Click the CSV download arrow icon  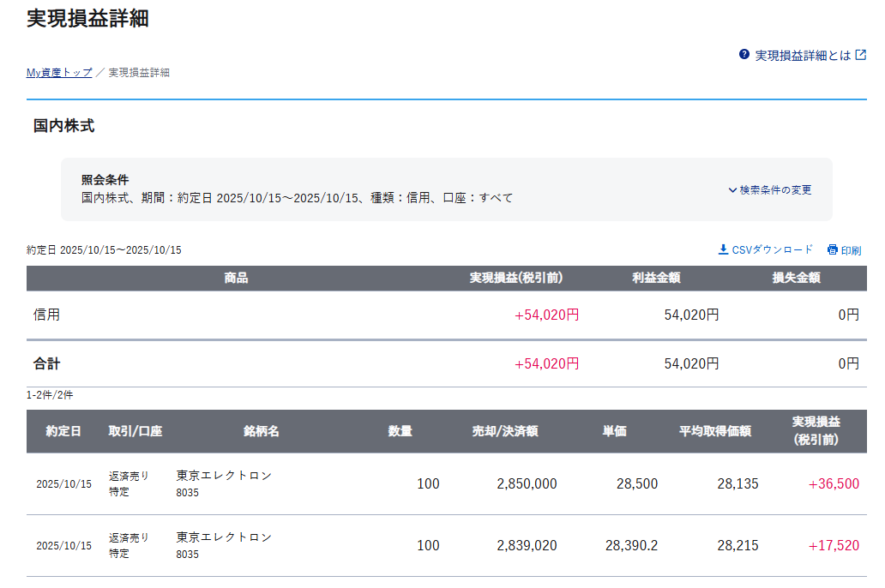tap(723, 249)
